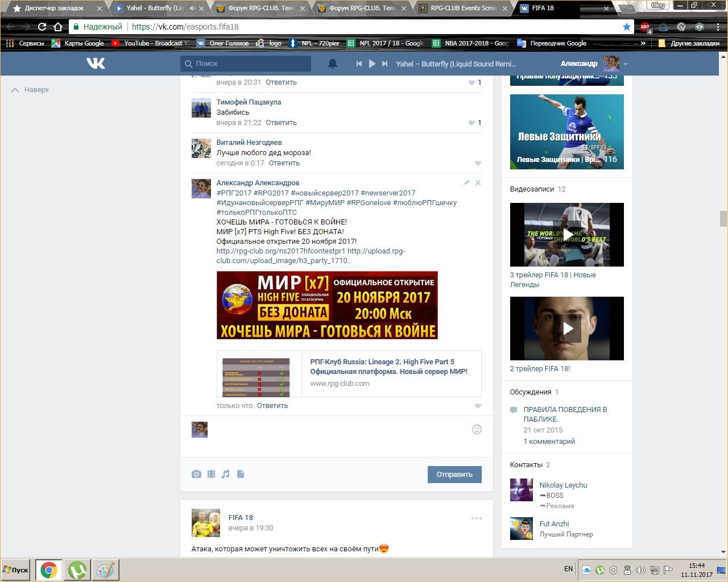Screen dimensions: 728x582
Task: Play the Yahel Butterfly track
Action: click(372, 64)
